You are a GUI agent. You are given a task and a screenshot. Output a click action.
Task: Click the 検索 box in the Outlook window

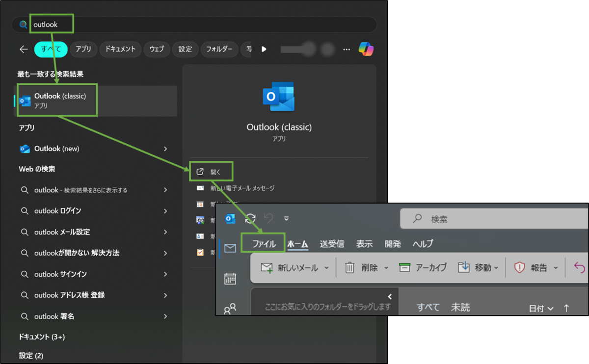point(493,219)
